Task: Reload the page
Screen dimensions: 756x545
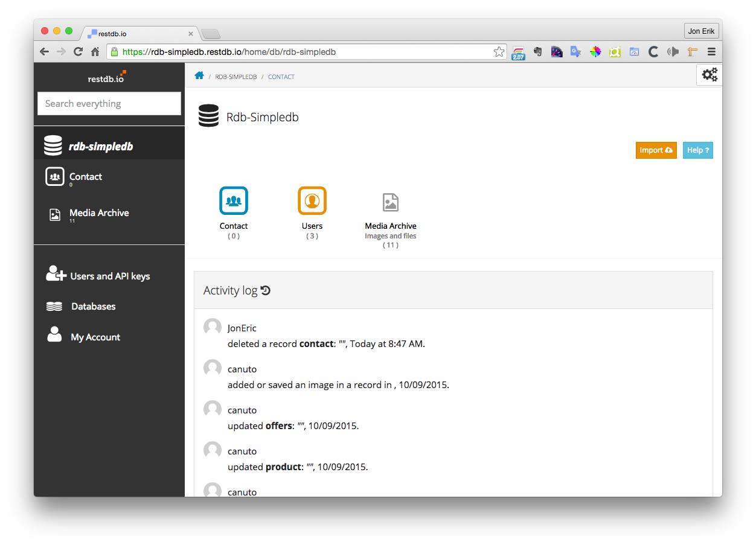Action: tap(78, 52)
